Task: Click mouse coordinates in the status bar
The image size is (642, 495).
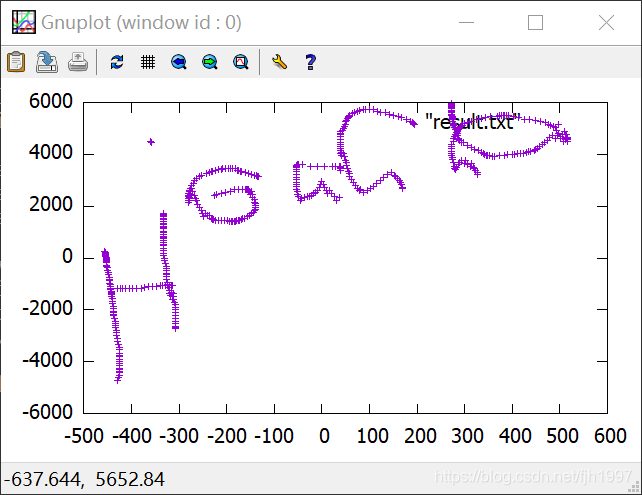Action: coord(84,479)
